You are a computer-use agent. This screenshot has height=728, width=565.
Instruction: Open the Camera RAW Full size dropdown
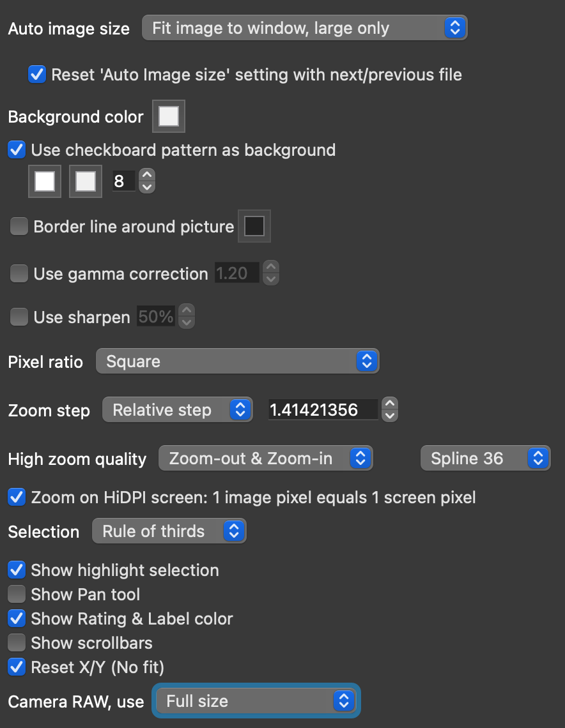(x=256, y=701)
